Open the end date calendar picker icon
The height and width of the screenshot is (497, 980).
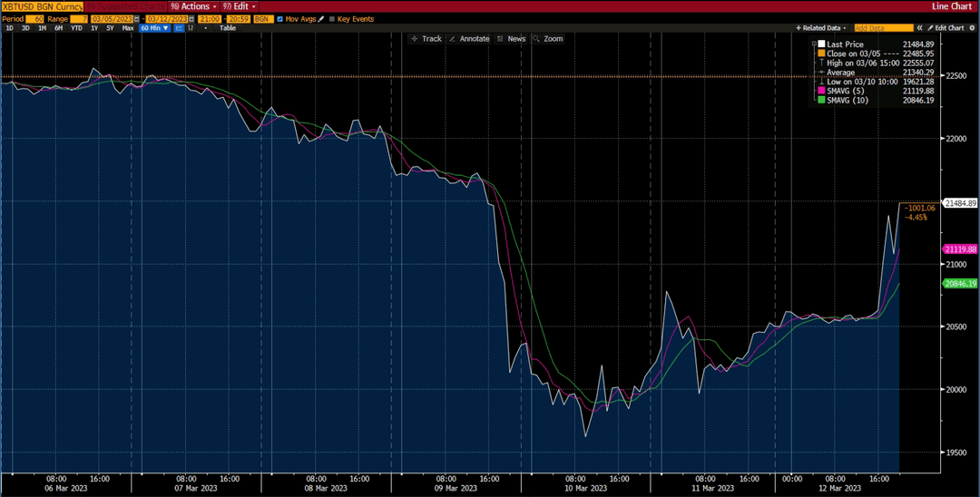[x=191, y=19]
